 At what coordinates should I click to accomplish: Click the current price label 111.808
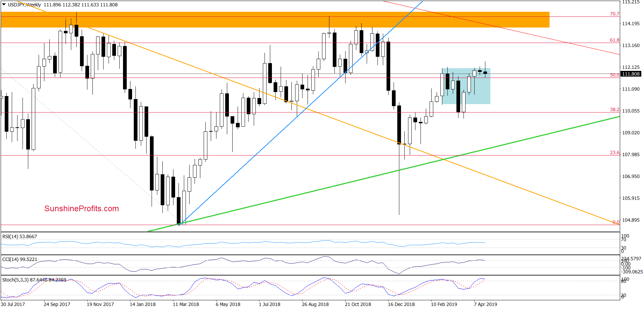[x=631, y=74]
